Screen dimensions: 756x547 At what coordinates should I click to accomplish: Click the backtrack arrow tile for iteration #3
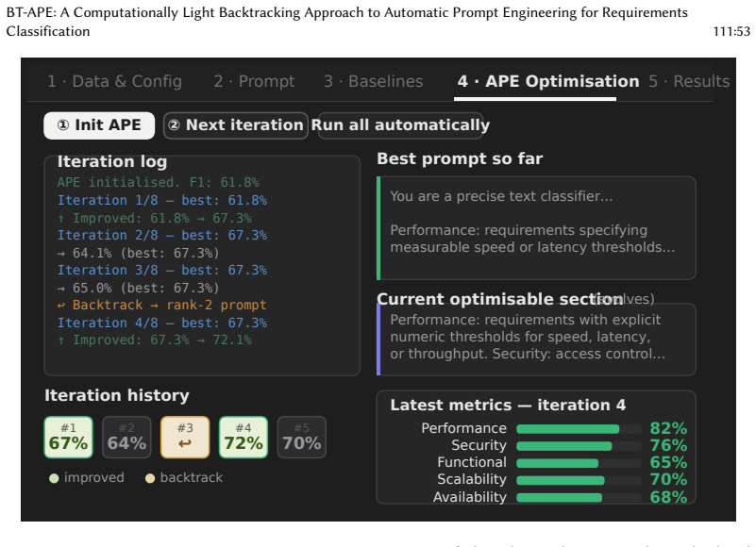coord(185,437)
